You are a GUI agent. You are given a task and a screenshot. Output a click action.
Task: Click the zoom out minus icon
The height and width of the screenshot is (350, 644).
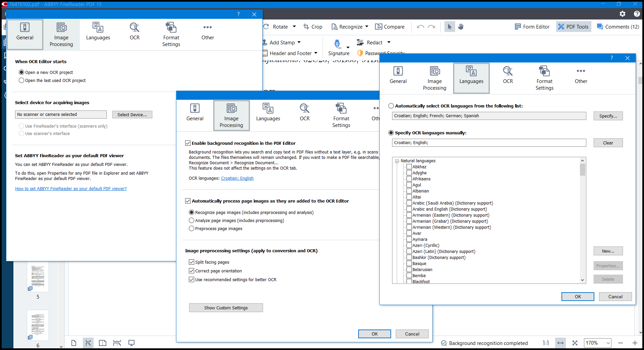click(621, 343)
